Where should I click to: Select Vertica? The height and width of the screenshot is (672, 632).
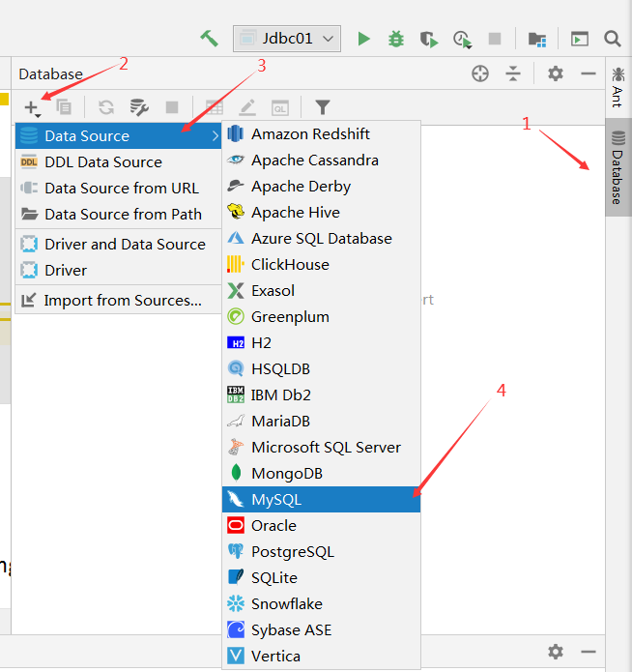tap(322, 657)
